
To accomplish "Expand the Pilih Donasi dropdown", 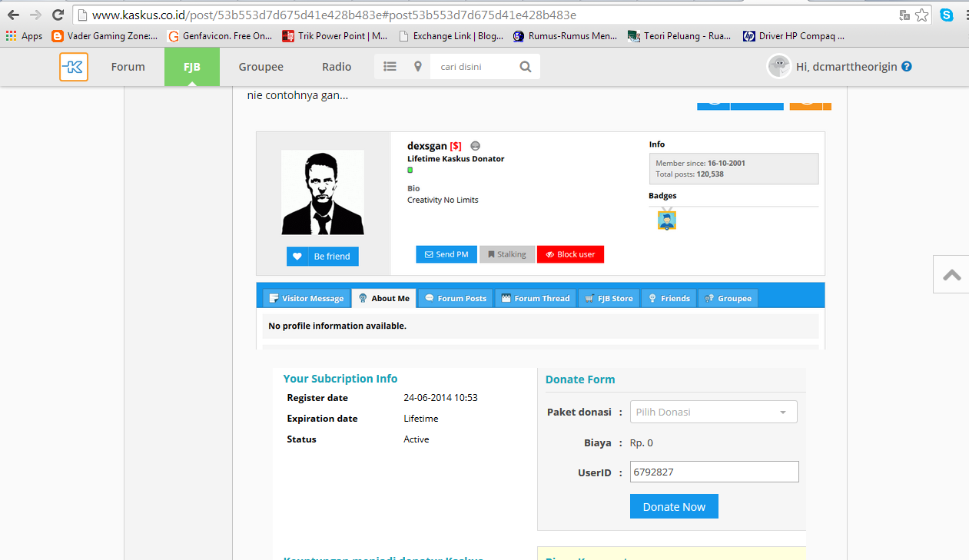I will point(714,412).
